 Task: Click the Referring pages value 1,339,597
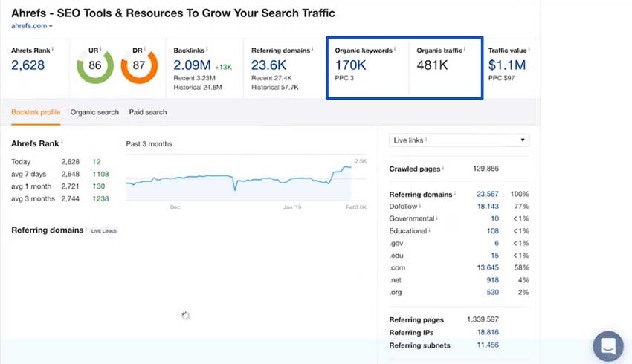[x=483, y=319]
